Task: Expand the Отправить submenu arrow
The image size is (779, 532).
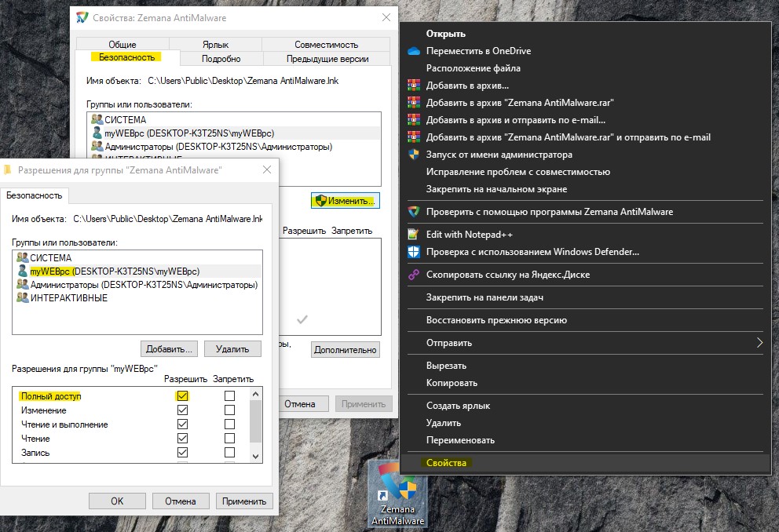Action: click(759, 343)
